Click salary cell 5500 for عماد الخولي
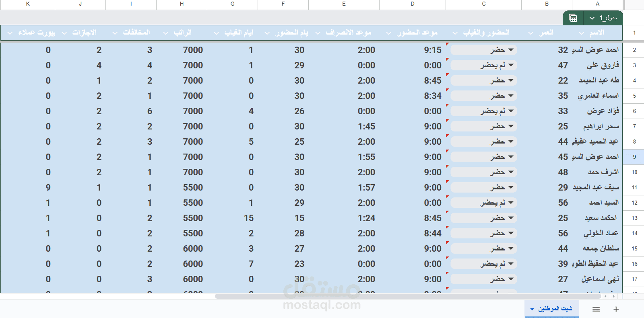Screen dimensions: 644x318 pyautogui.click(x=193, y=233)
